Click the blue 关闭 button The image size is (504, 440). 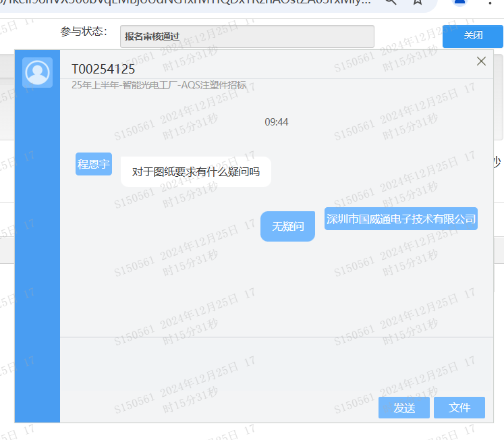(x=473, y=36)
